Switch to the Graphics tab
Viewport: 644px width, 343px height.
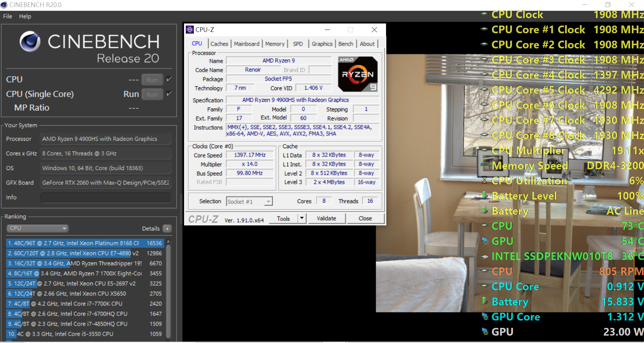click(322, 44)
